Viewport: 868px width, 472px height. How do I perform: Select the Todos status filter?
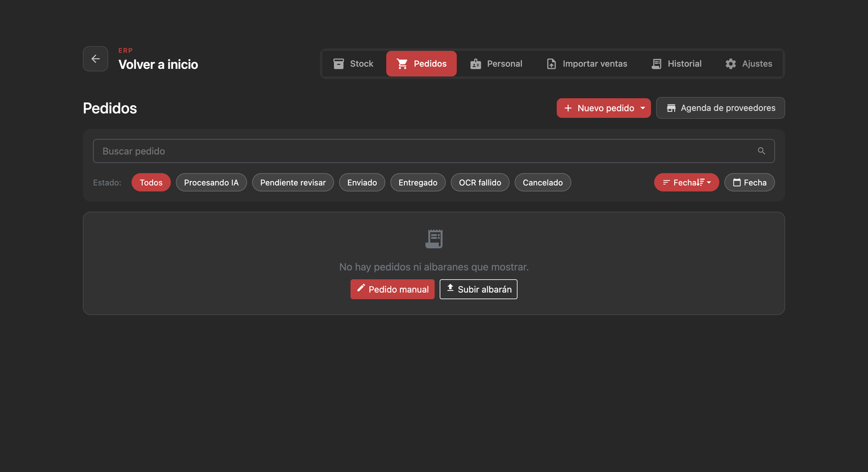[x=151, y=183]
